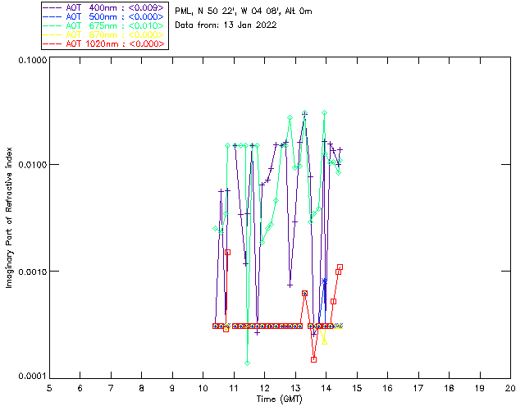The width and height of the screenshot is (525, 420).
Task: Click the yellow triangle marker below the baseline
Action: [x=324, y=342]
